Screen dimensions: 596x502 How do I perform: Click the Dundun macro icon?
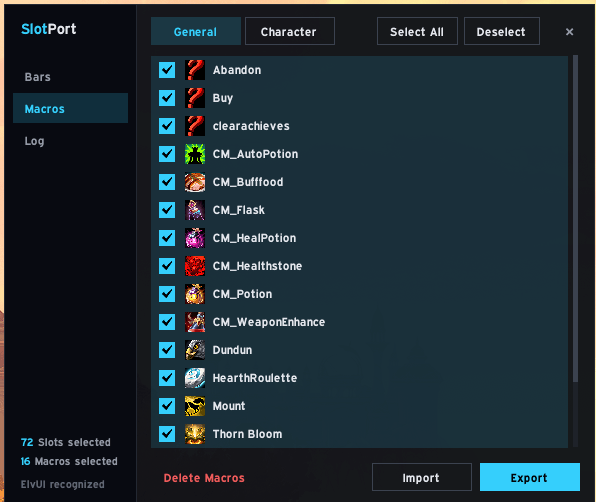[x=195, y=350]
